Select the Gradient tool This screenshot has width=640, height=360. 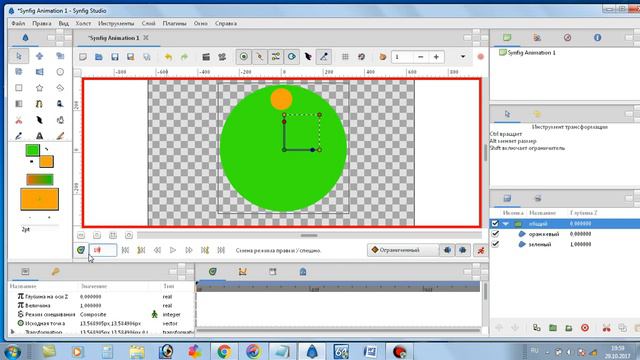[19, 104]
